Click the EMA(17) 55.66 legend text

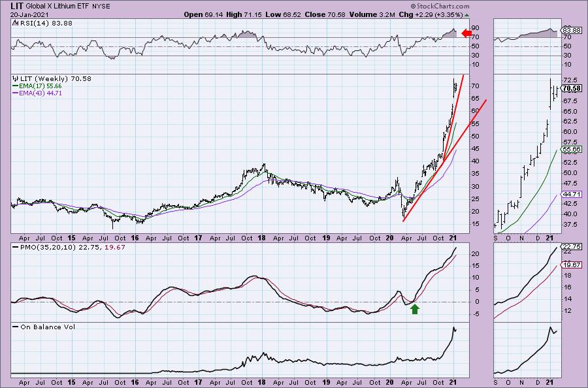click(41, 86)
